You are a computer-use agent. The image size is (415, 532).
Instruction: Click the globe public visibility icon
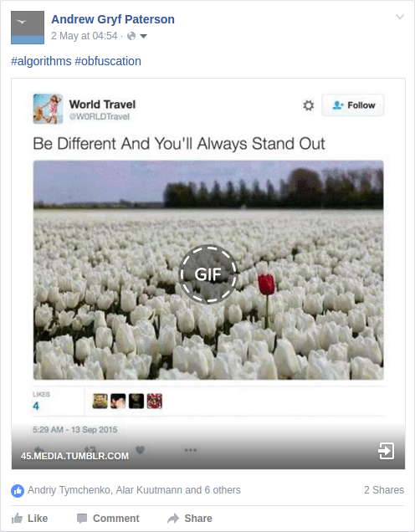[x=131, y=36]
